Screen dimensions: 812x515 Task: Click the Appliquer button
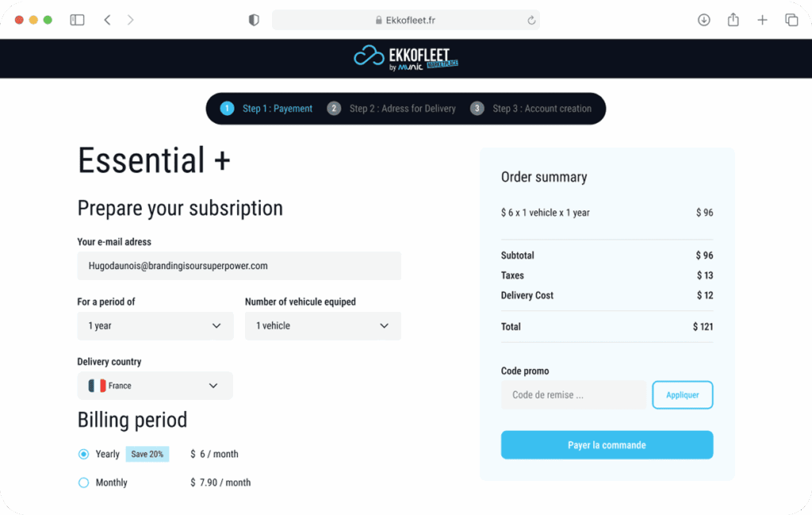pyautogui.click(x=683, y=395)
